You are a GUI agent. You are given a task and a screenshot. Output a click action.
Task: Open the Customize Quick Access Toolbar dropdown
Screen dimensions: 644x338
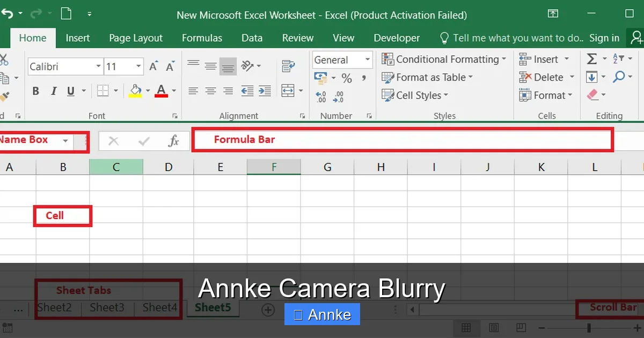pos(89,14)
